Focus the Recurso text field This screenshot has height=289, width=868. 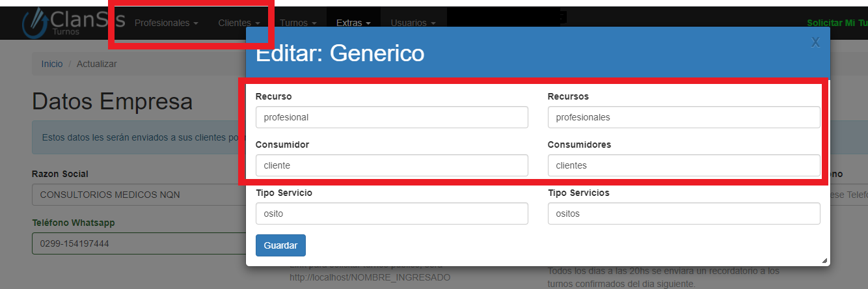(x=391, y=118)
